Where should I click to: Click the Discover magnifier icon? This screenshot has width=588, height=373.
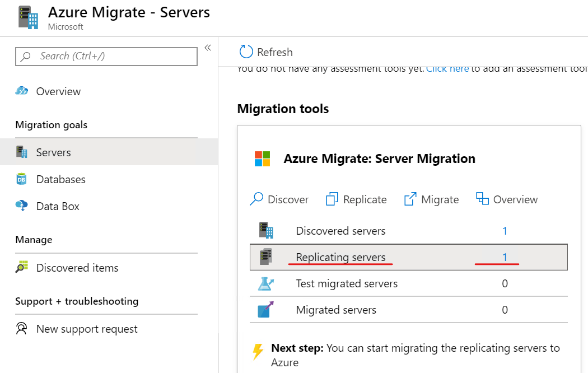[256, 199]
